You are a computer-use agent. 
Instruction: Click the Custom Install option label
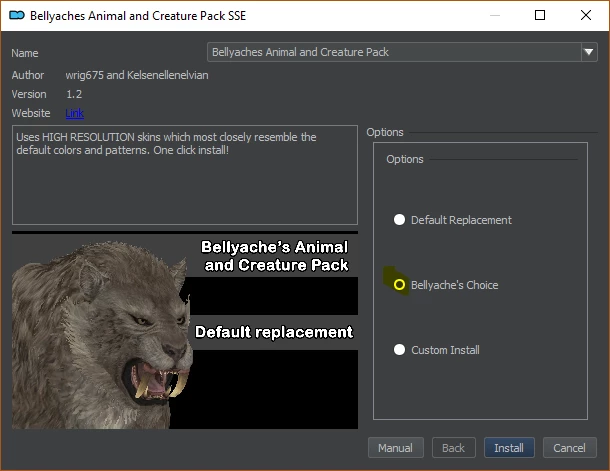445,350
